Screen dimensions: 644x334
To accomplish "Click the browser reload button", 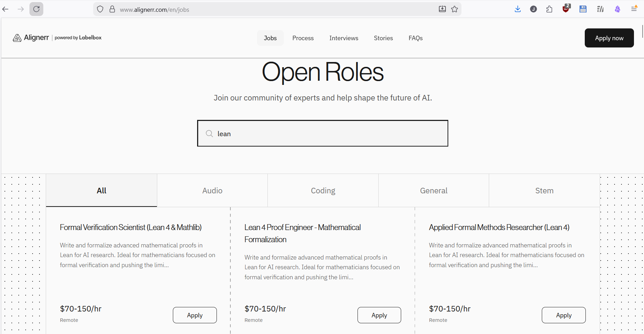I will (x=36, y=9).
